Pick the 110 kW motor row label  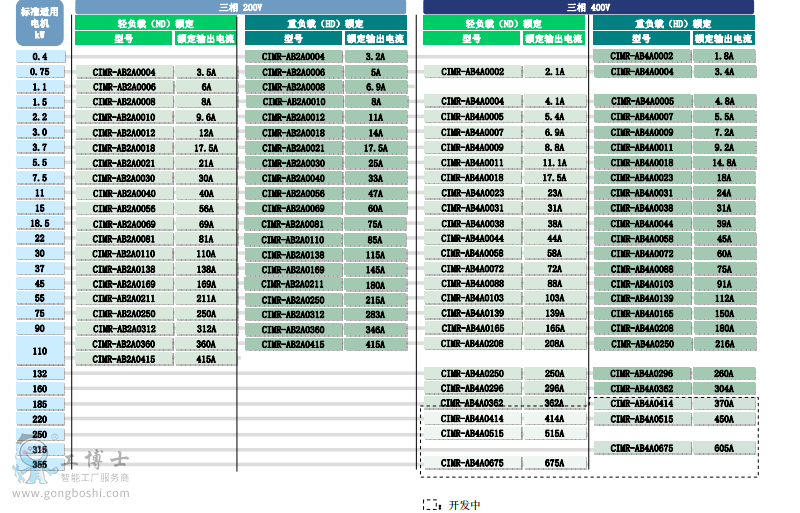pyautogui.click(x=40, y=351)
